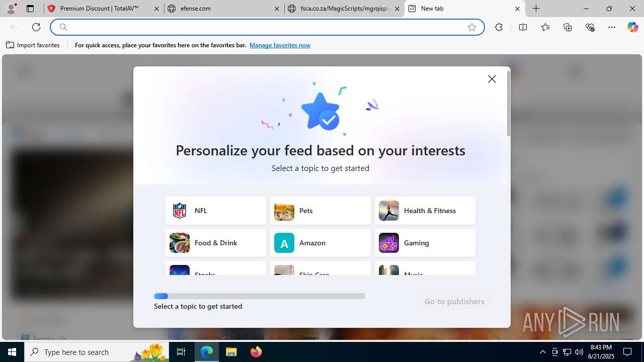Add page to favorites star icon
The width and height of the screenshot is (644, 362).
click(472, 27)
